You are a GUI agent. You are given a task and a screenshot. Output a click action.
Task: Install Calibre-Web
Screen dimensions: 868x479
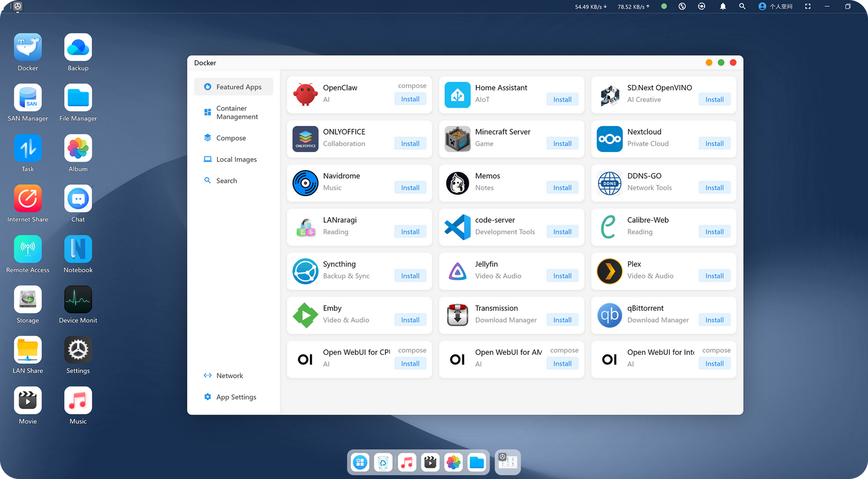[x=714, y=231]
